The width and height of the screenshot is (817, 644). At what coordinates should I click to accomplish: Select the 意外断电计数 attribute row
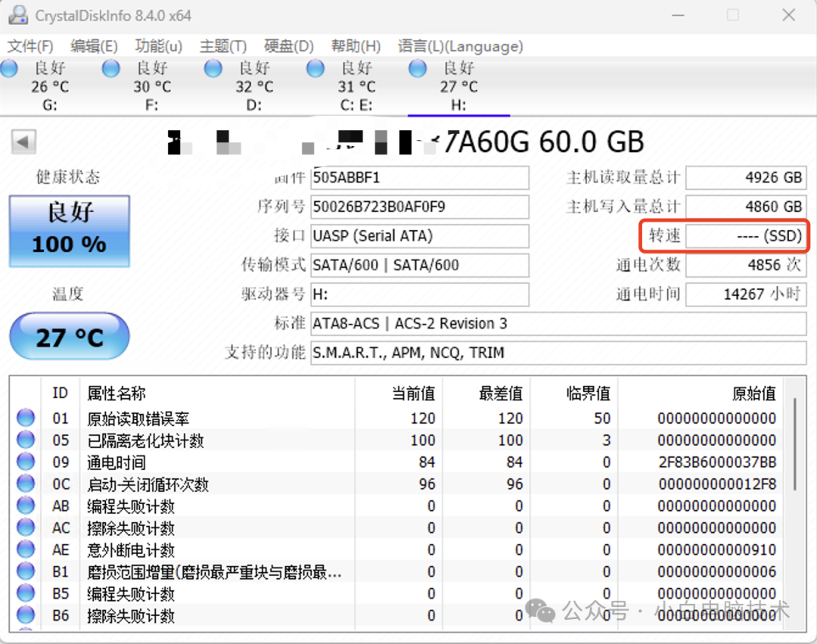pyautogui.click(x=397, y=549)
